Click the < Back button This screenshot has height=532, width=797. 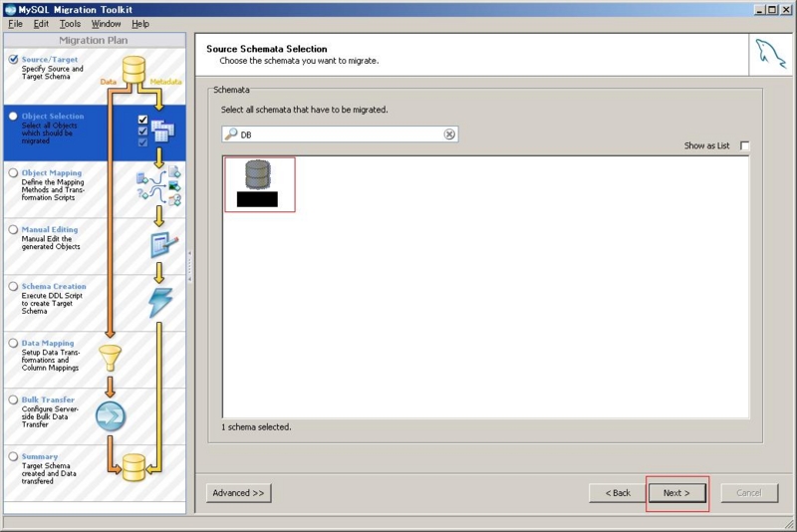(618, 493)
